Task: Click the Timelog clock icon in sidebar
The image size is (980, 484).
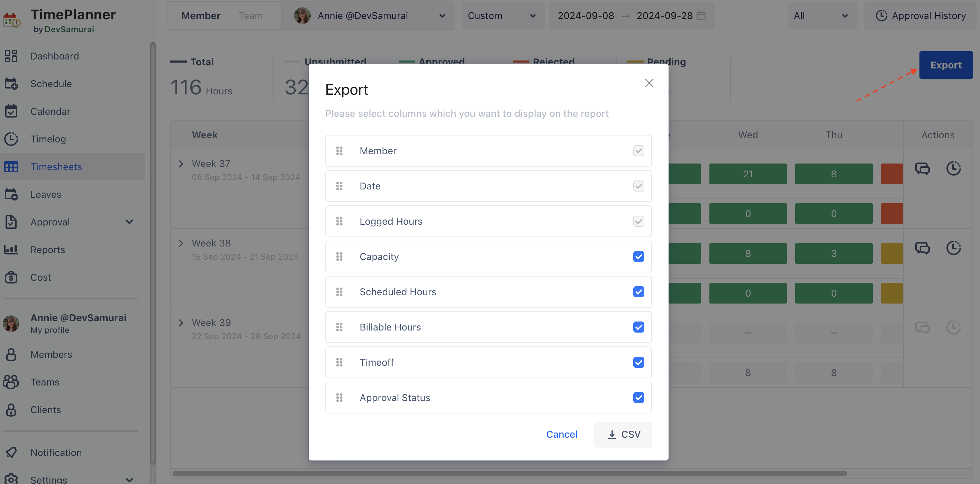Action: 11,139
